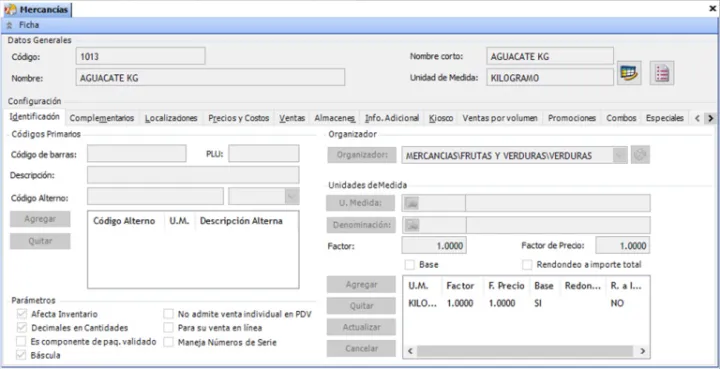Select the KILO... row in units table
The image size is (720, 369).
526,303
